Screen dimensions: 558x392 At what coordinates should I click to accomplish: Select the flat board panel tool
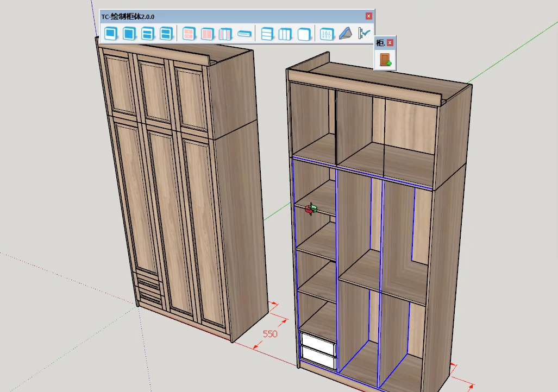245,33
